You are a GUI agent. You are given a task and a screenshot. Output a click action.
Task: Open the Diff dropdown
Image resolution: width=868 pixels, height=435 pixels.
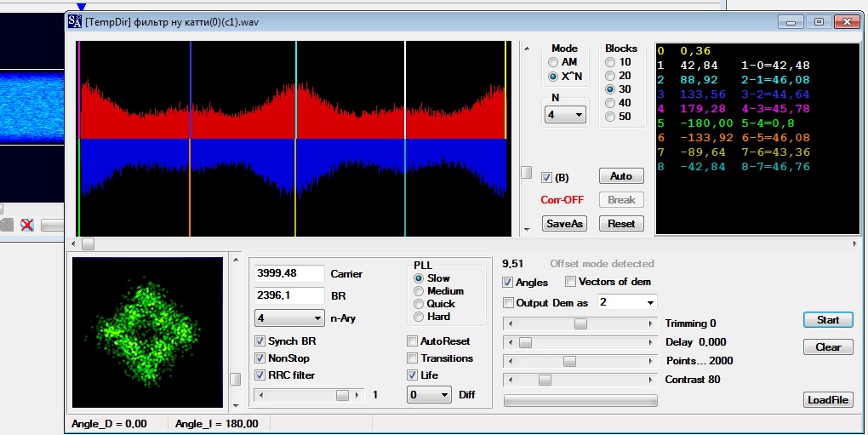(x=429, y=395)
